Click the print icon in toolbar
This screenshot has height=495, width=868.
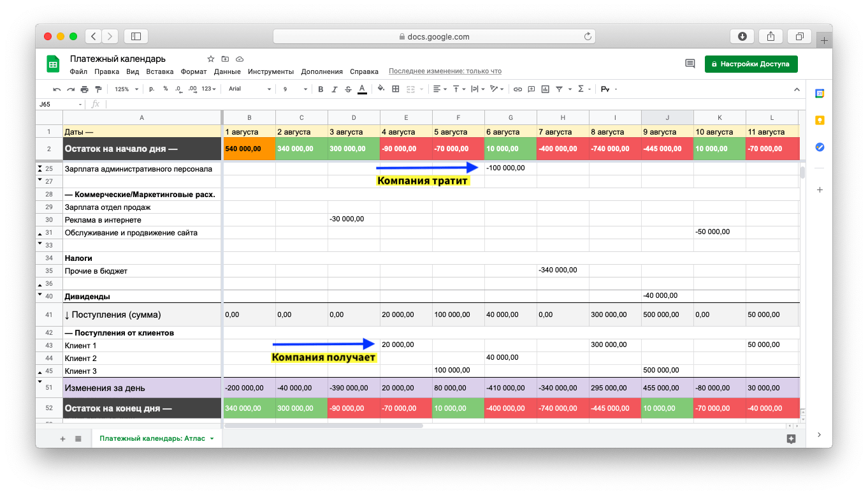(x=84, y=89)
